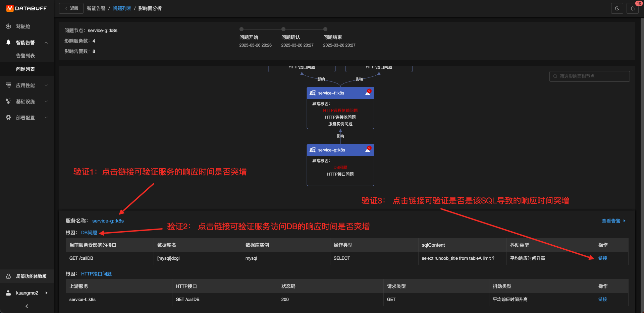This screenshot has height=313, width=644.
Task: Open 链接 for the service-f::k8s row
Action: (x=603, y=299)
